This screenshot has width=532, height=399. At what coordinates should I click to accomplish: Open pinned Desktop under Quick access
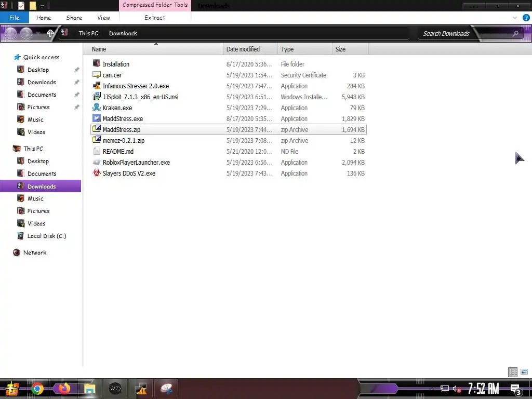[x=38, y=70]
